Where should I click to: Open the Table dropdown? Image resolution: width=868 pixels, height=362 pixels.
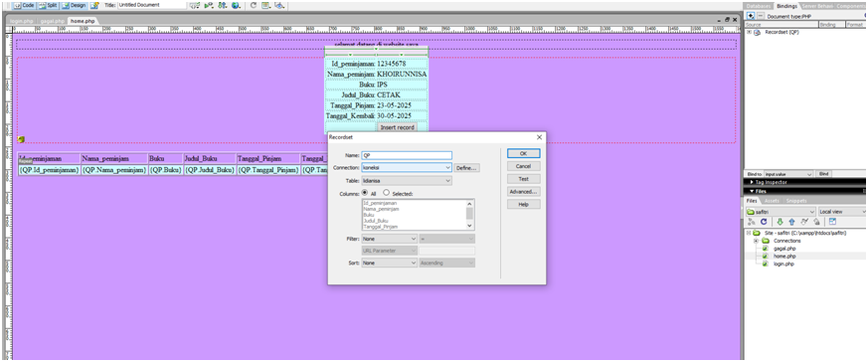[407, 180]
